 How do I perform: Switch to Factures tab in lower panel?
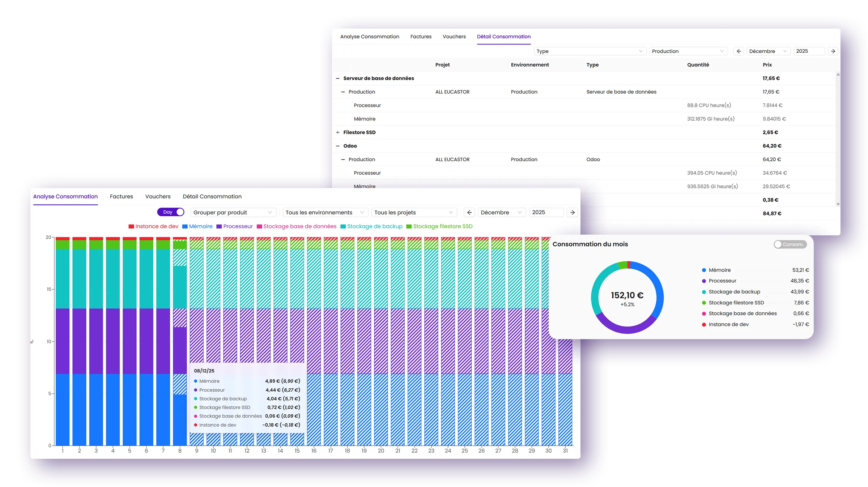coord(121,196)
